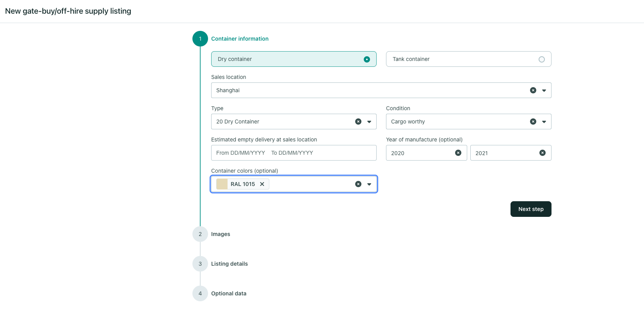Open the Condition dropdown list
The width and height of the screenshot is (644, 320).
tap(544, 122)
